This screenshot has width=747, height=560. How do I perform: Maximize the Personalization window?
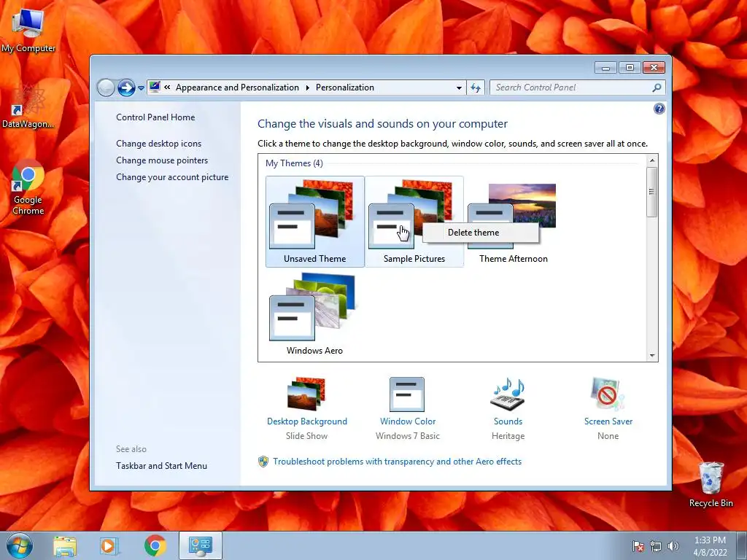point(630,68)
